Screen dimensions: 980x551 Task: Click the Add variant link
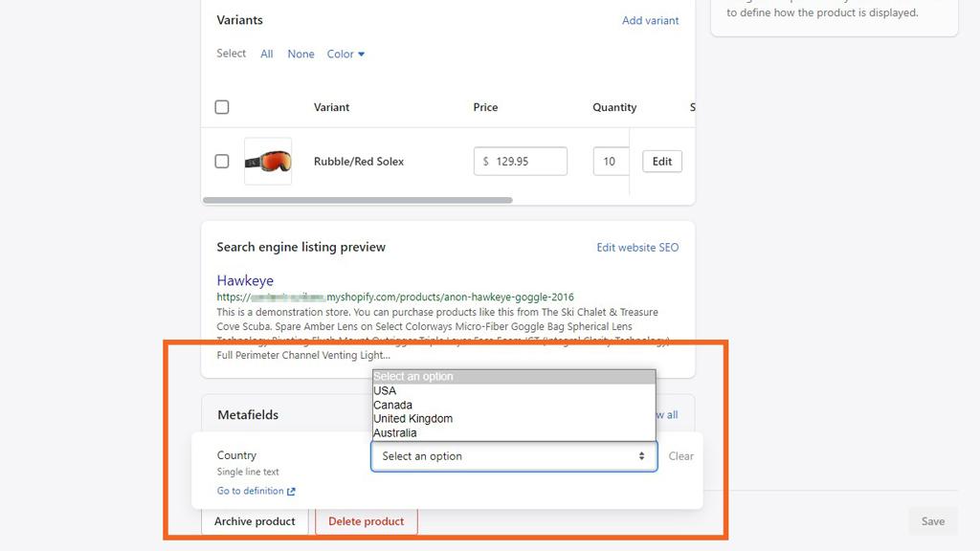pyautogui.click(x=650, y=20)
